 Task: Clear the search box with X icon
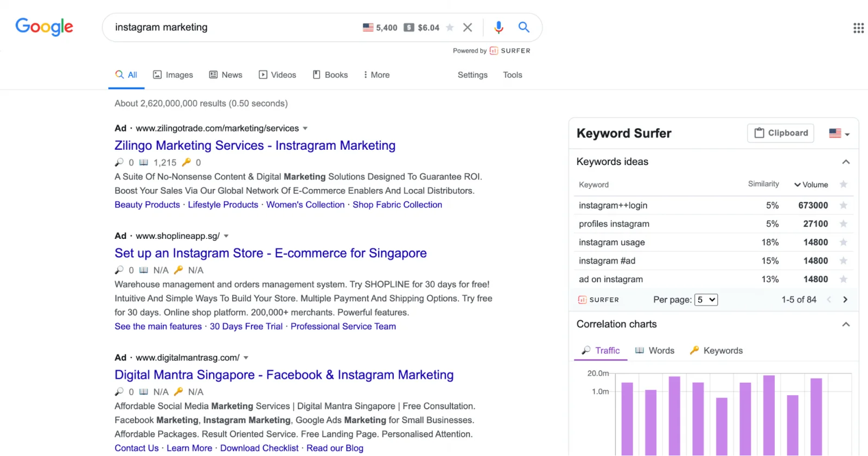click(468, 27)
